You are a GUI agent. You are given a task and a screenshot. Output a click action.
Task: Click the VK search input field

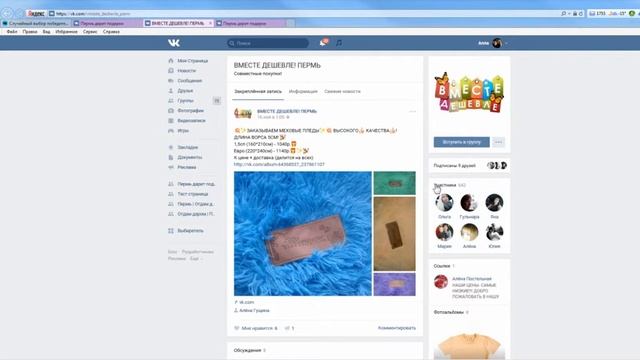(268, 43)
